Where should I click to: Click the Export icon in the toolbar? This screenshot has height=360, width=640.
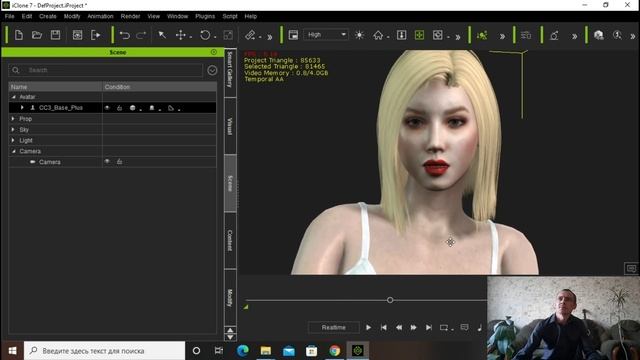[96, 35]
